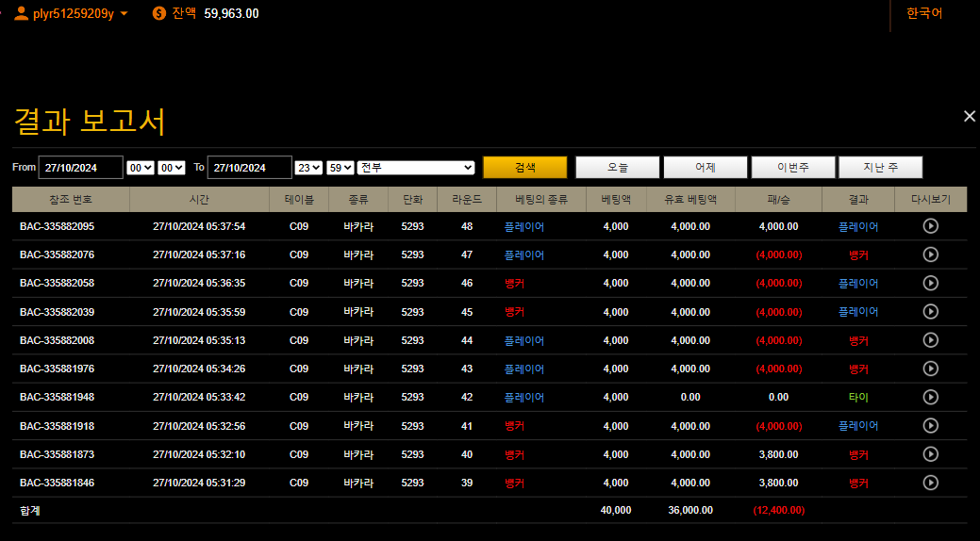Expand the To minute dropdown showing 59
The width and height of the screenshot is (980, 541).
click(x=340, y=167)
